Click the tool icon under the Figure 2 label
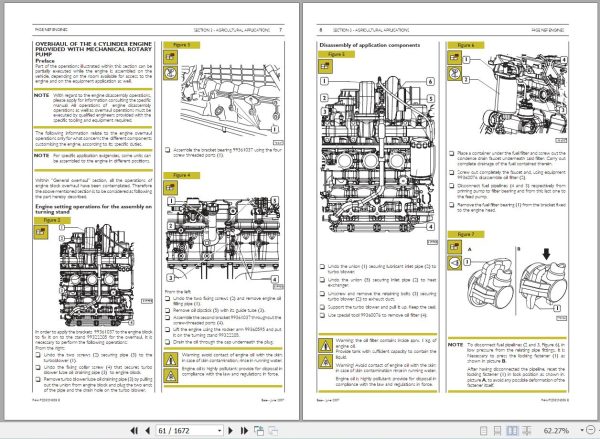Screen dimensions: 600x439 [41, 232]
